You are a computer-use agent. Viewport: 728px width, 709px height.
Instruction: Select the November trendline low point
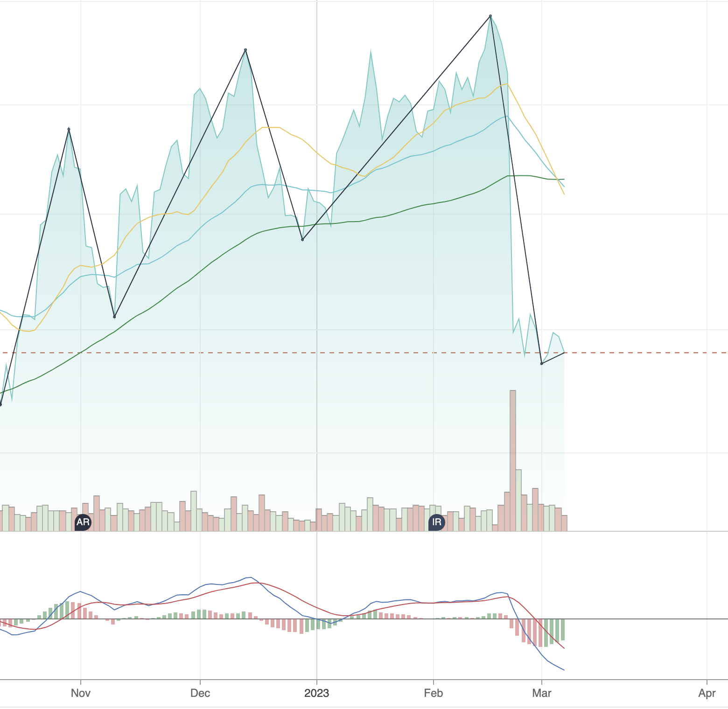pyautogui.click(x=114, y=317)
